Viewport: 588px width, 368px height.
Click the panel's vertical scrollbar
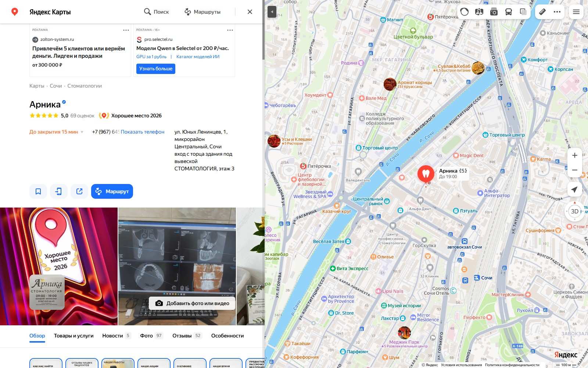(x=263, y=42)
